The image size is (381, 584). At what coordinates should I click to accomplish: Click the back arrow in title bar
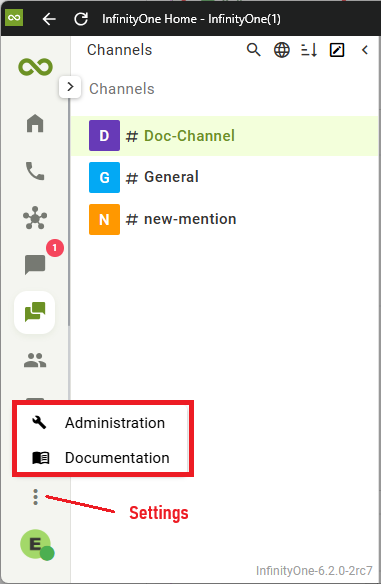(49, 19)
